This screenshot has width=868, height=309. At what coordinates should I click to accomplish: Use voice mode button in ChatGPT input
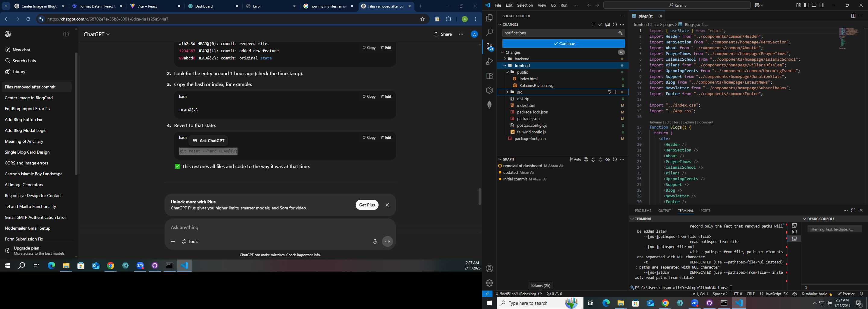click(x=388, y=241)
